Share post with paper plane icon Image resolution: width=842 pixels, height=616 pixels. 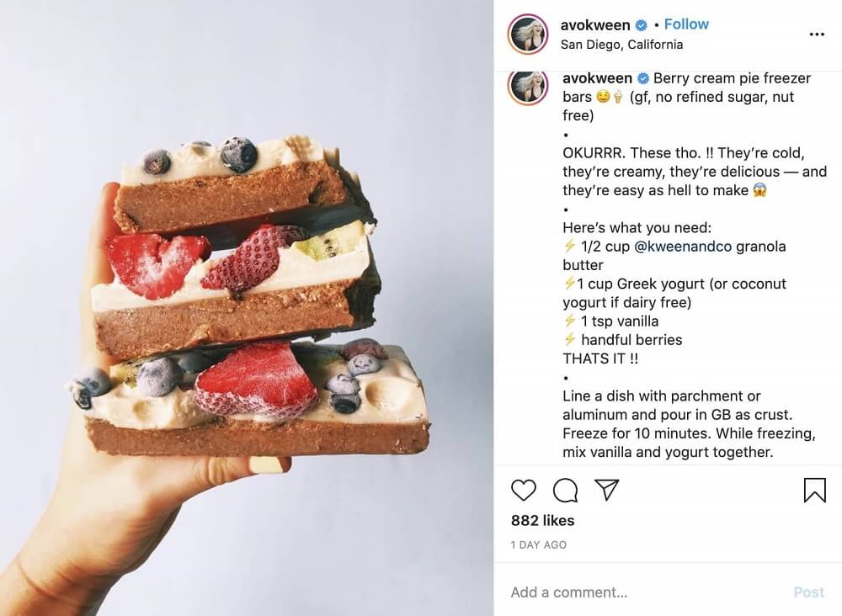(x=607, y=490)
